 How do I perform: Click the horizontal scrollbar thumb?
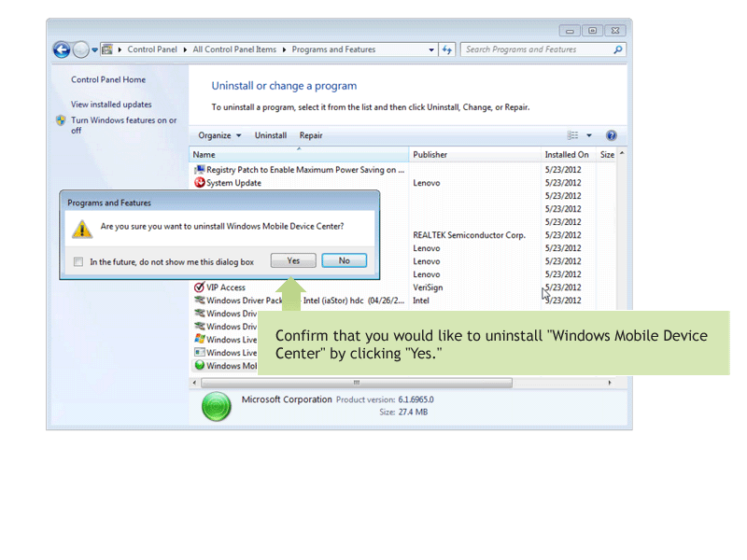point(357,383)
